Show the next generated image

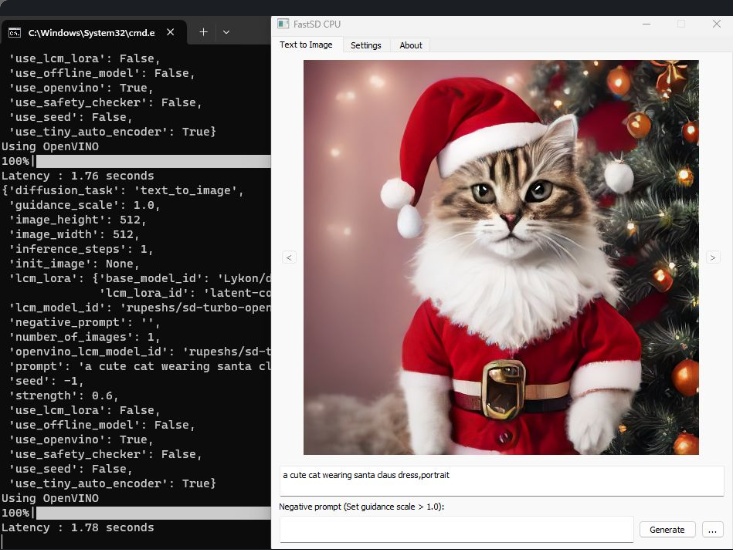pyautogui.click(x=712, y=257)
